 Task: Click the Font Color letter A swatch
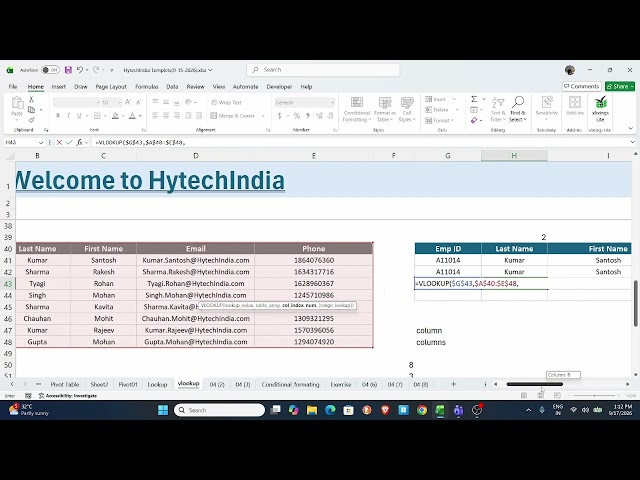[x=132, y=116]
